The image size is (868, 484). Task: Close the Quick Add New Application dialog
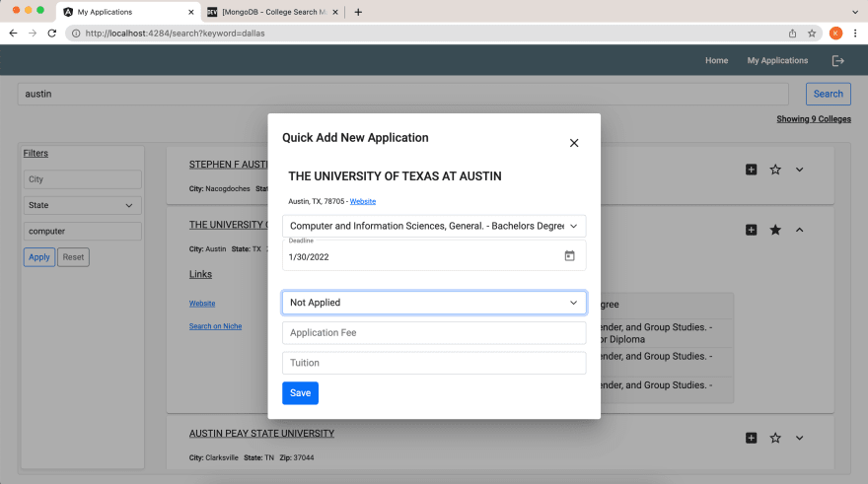point(574,143)
